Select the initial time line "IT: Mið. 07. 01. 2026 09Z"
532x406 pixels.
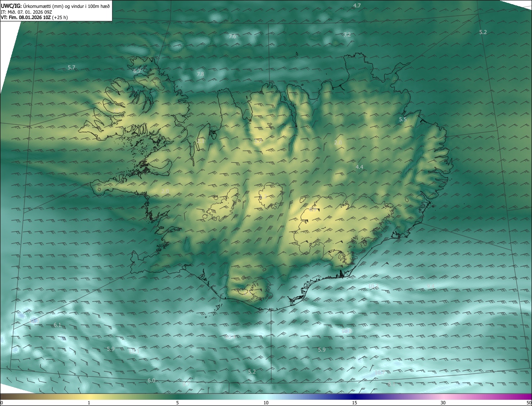(26, 12)
